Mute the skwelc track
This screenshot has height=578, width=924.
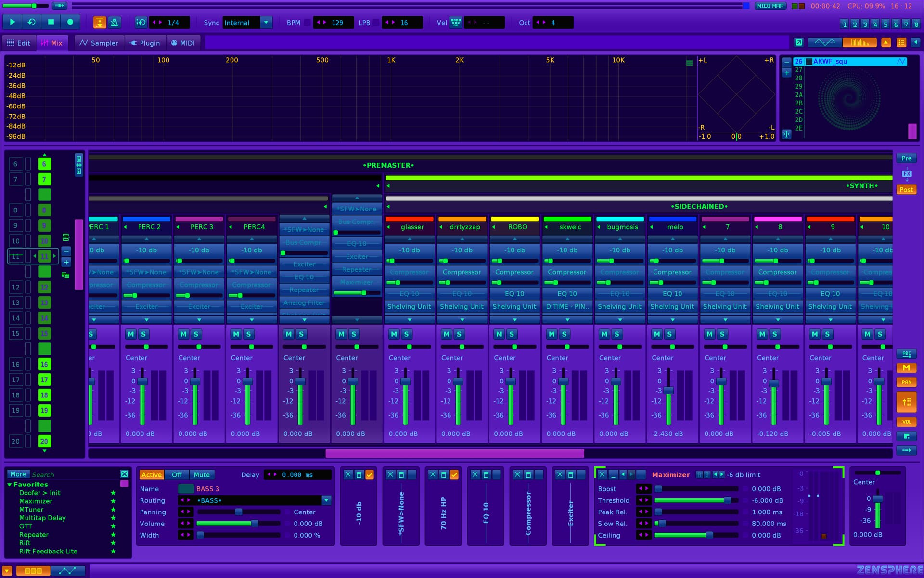point(552,334)
